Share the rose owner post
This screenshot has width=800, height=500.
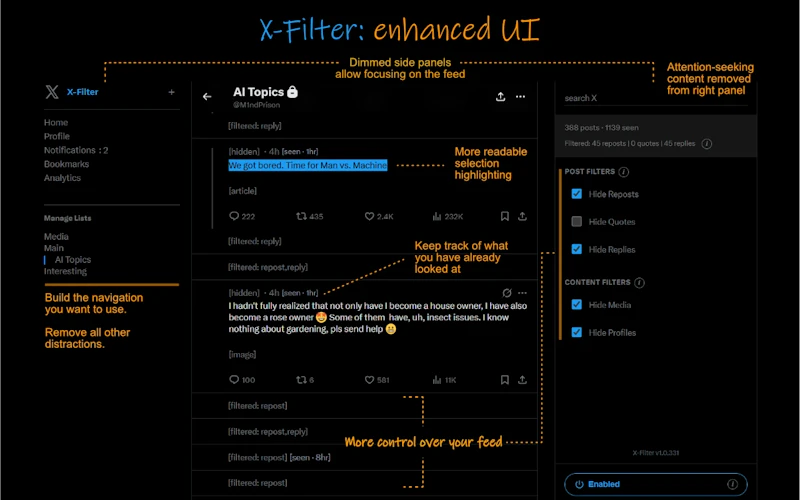522,380
